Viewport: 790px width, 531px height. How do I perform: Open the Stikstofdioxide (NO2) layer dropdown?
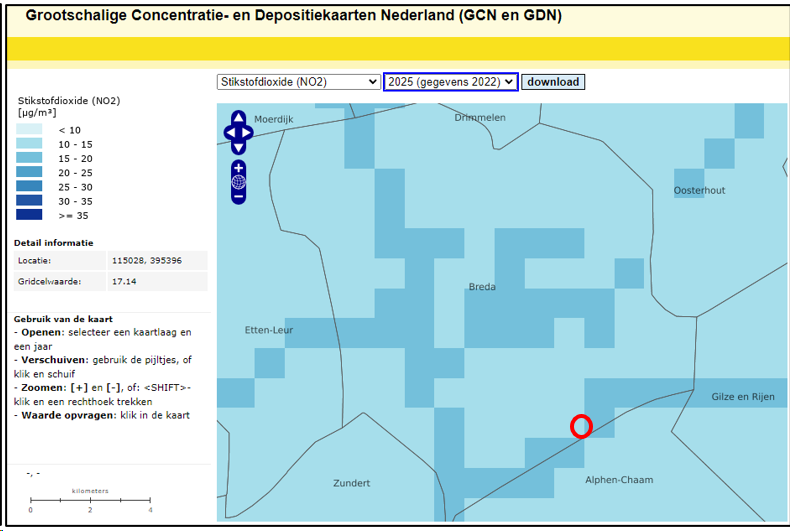click(298, 82)
